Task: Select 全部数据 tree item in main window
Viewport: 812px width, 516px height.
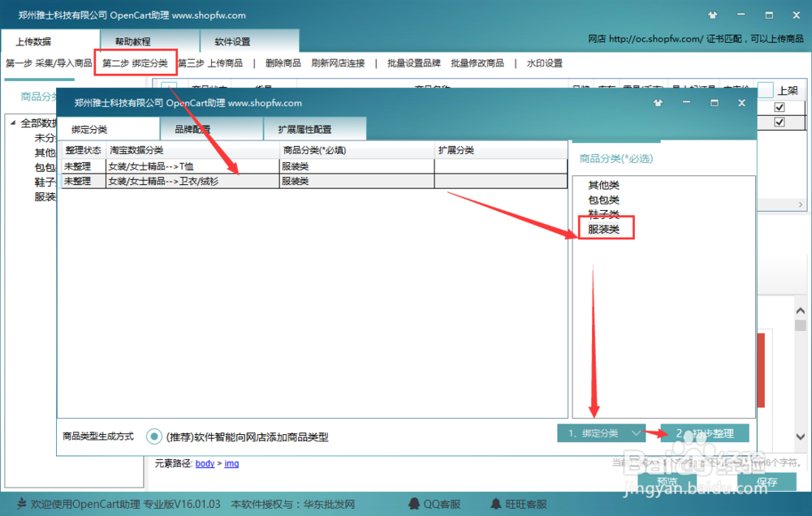Action: (38, 123)
